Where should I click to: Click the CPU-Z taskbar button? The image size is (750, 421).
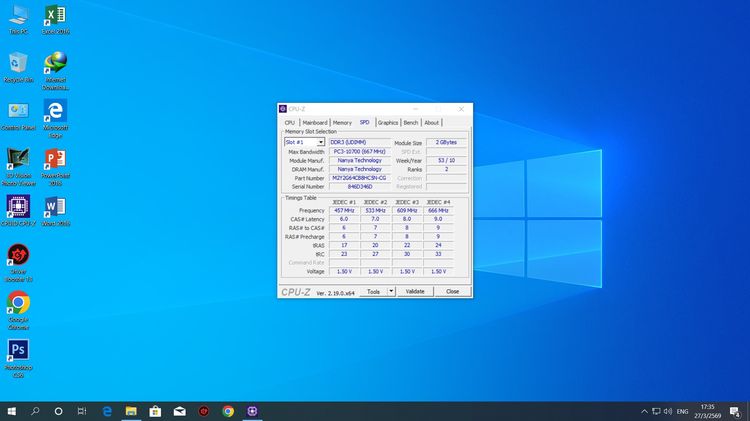point(252,411)
